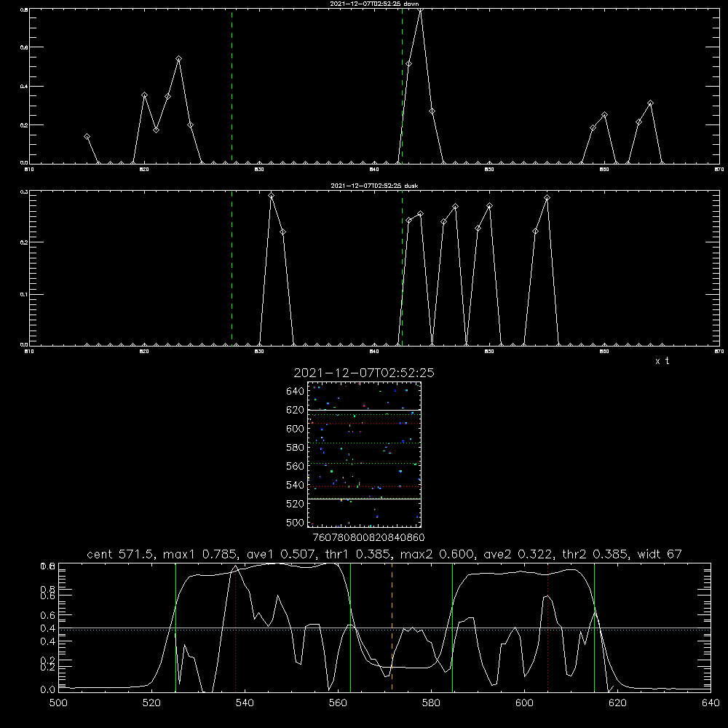Click the '580' y-axis label beside scatter thumbnail
This screenshot has height=728, width=728.
pos(296,448)
